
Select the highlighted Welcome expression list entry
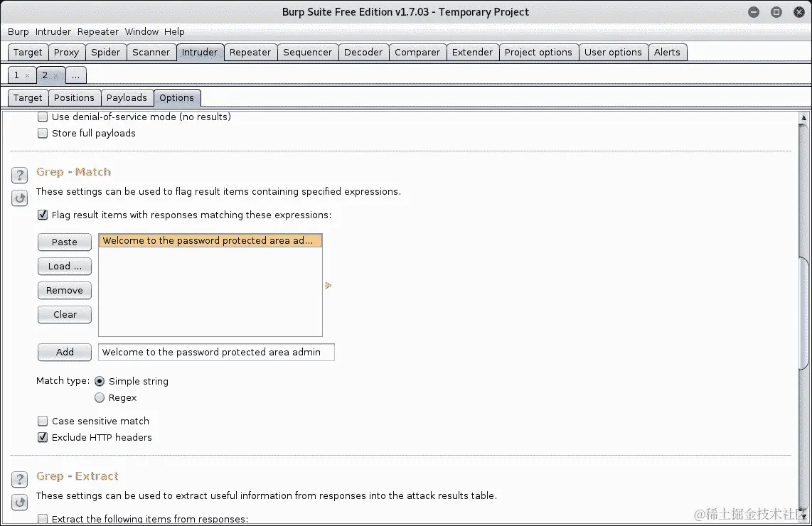click(210, 241)
